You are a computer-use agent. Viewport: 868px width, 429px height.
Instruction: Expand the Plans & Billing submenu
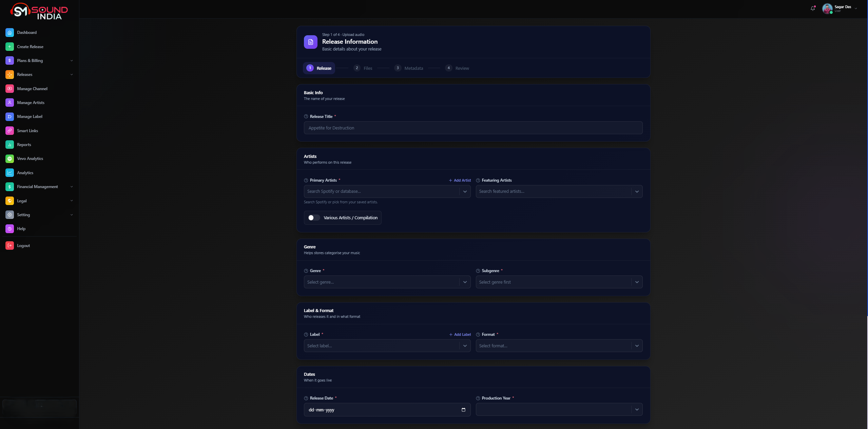pyautogui.click(x=72, y=61)
